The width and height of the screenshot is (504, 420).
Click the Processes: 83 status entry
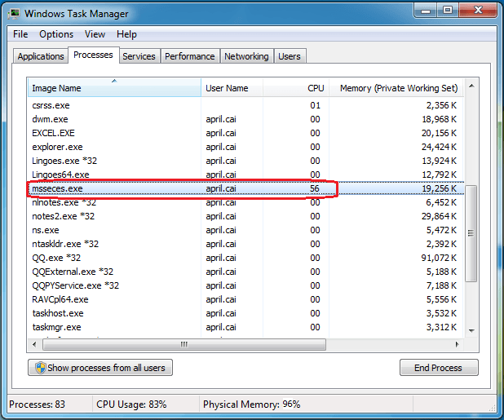click(x=37, y=404)
